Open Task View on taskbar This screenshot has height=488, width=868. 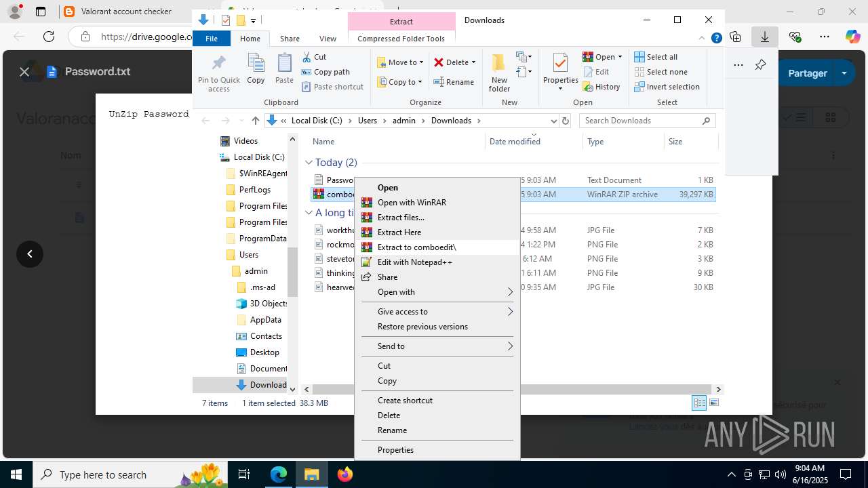pyautogui.click(x=244, y=474)
